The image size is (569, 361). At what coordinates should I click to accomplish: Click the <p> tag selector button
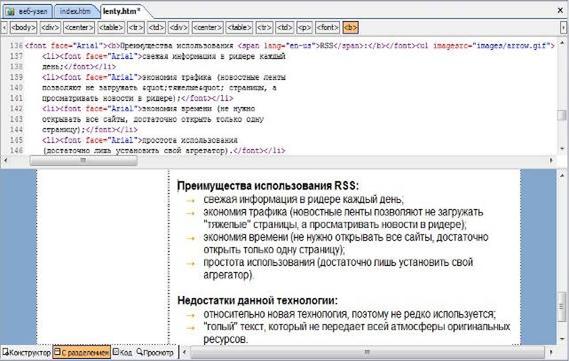[304, 28]
